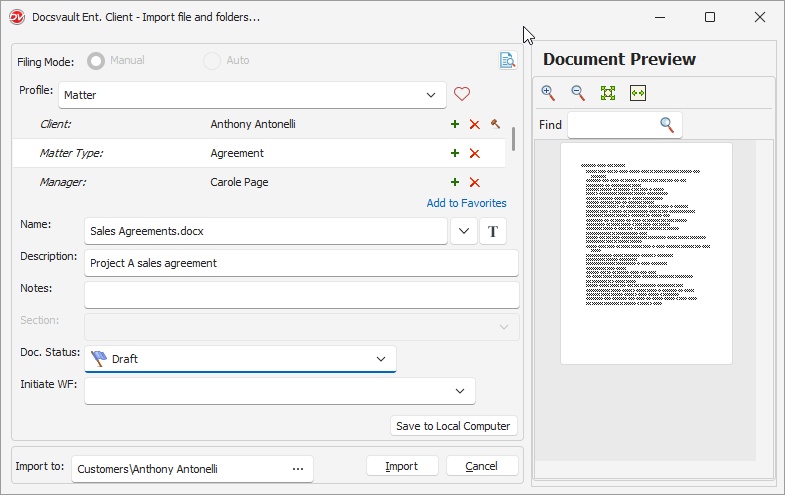Select the Auto filing mode radio
785x495 pixels.
pos(212,61)
